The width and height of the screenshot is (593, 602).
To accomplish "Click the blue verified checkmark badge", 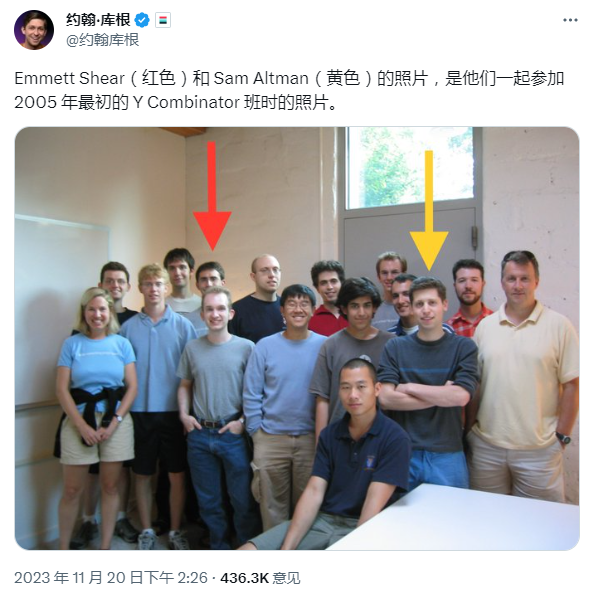I will pos(142,20).
